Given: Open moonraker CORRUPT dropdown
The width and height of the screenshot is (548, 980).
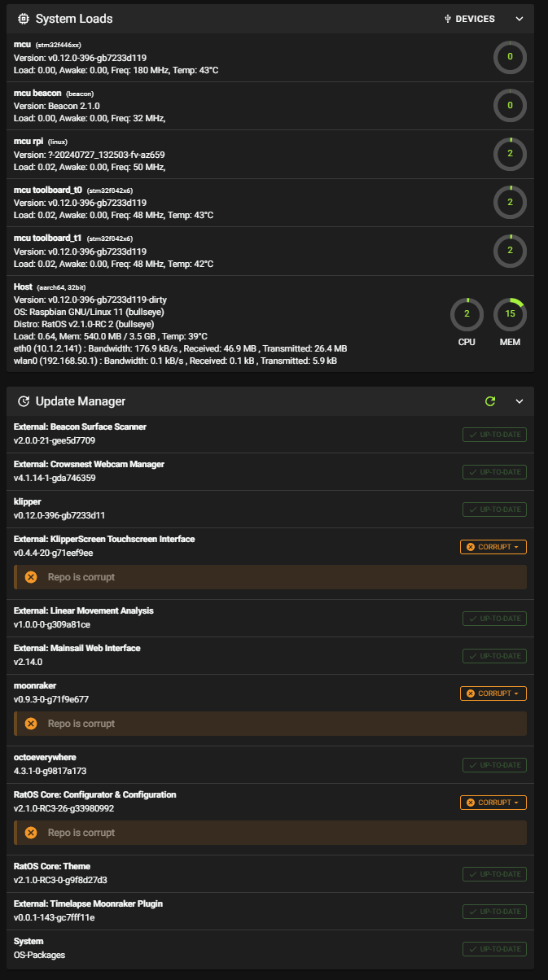Looking at the screenshot, I should pyautogui.click(x=493, y=693).
